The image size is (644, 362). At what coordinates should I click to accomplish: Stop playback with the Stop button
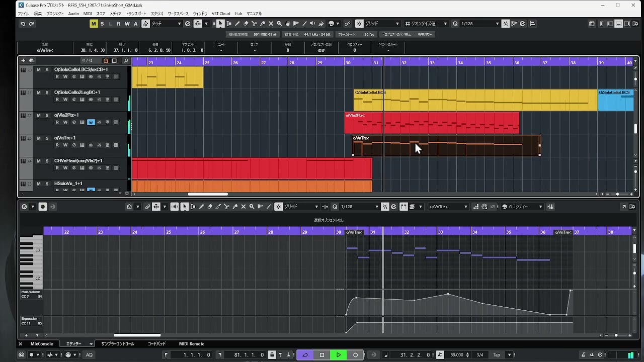(x=322, y=354)
